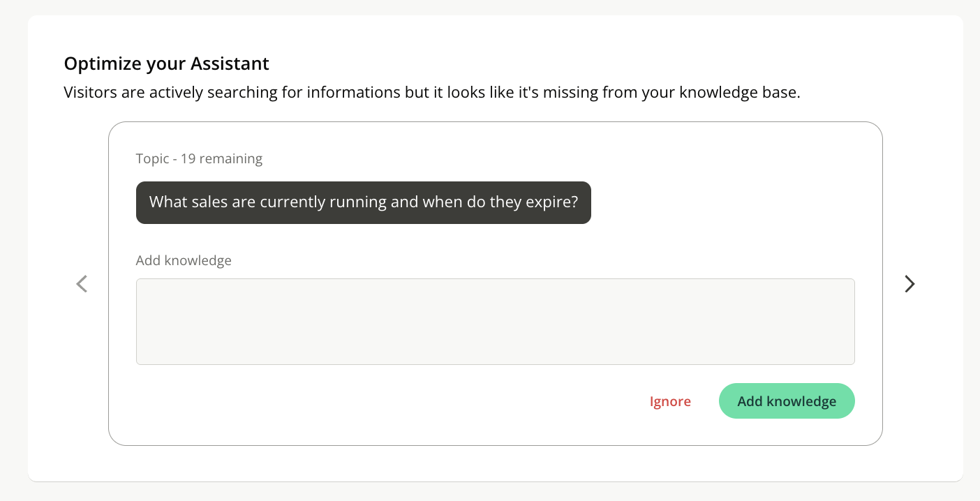Screen dimensions: 980x501
Task: Advance to the next topic with right chevron
Action: (x=910, y=284)
